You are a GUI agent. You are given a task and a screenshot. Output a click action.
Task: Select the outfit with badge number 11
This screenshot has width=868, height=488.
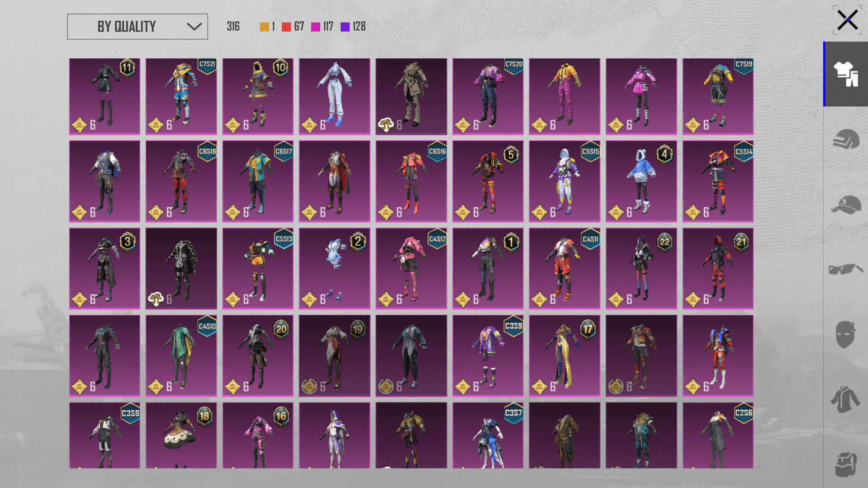(x=104, y=96)
